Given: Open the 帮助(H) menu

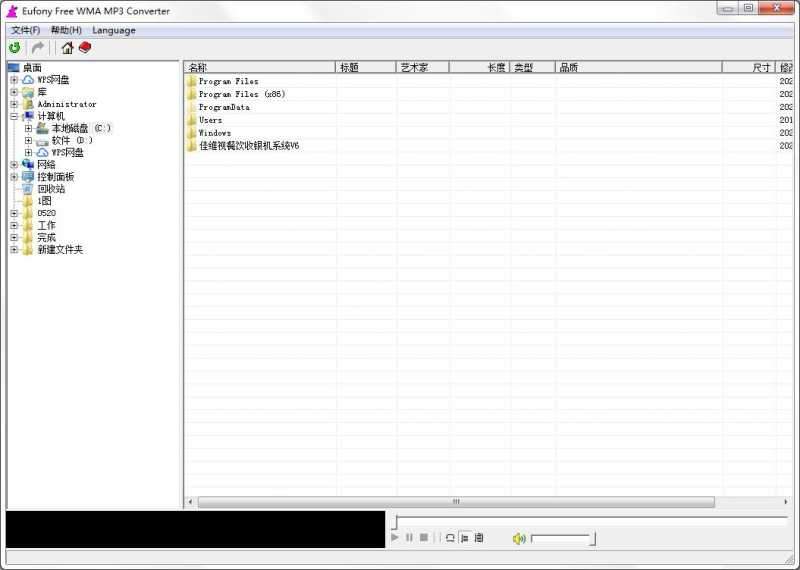Looking at the screenshot, I should click(66, 30).
